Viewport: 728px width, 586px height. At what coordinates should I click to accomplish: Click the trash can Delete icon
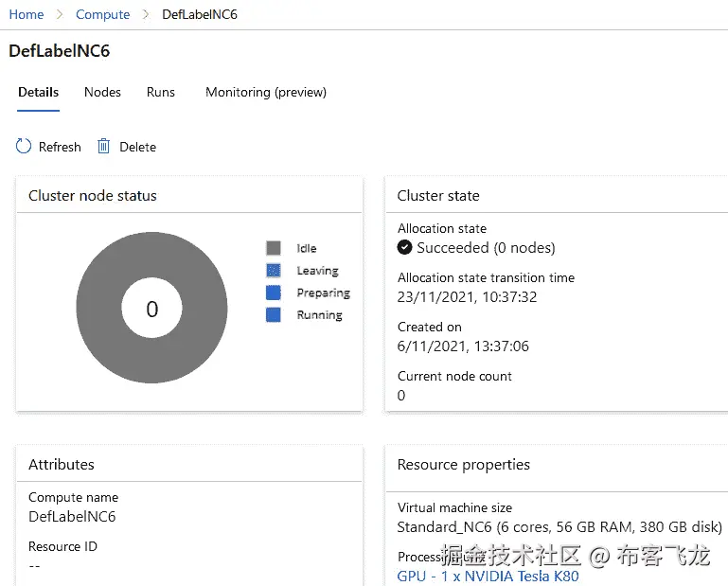pyautogui.click(x=103, y=147)
